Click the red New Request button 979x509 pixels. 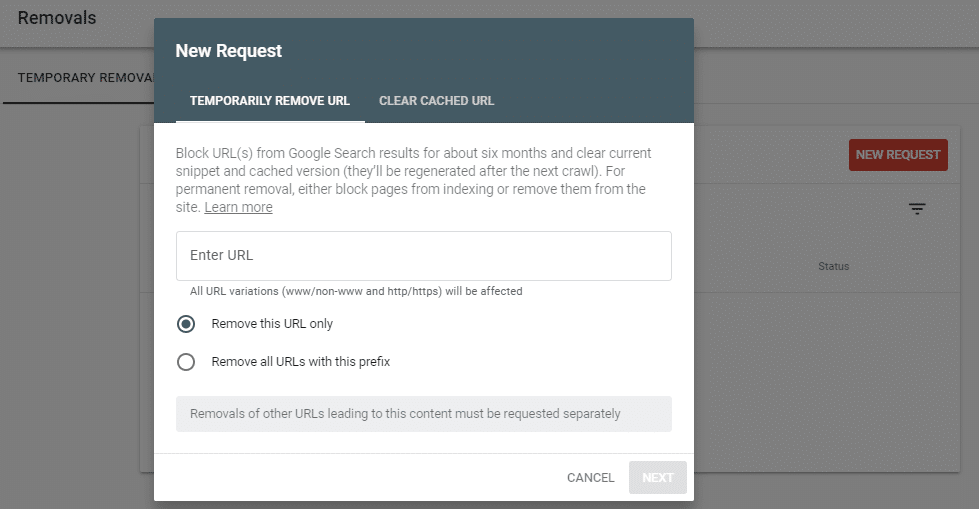pyautogui.click(x=898, y=155)
